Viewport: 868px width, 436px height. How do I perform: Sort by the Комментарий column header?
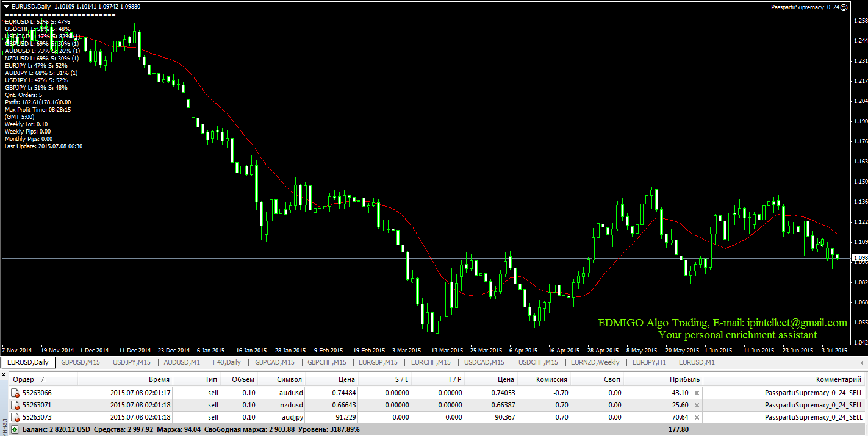click(784, 379)
